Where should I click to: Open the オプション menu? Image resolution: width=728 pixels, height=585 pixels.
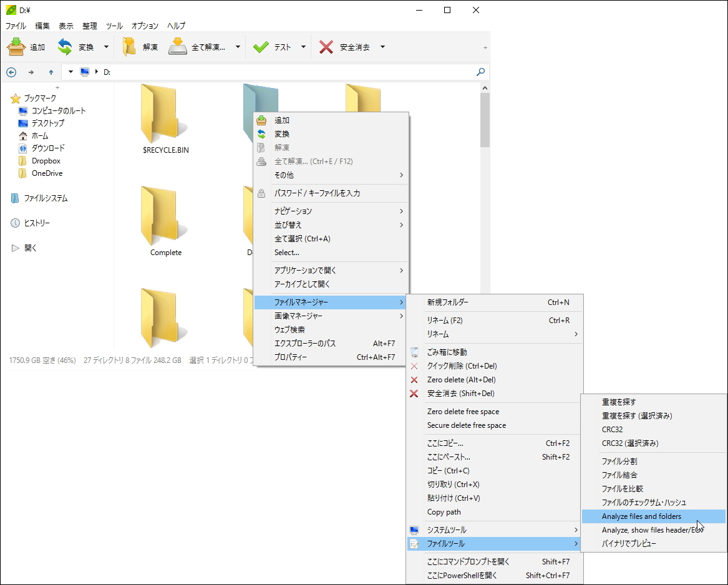click(x=145, y=26)
